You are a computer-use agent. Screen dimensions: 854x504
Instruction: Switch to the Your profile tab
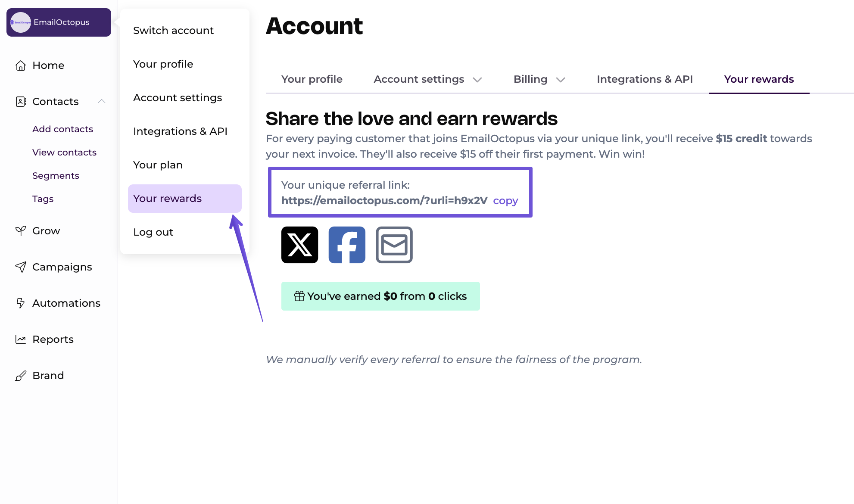[x=312, y=79]
